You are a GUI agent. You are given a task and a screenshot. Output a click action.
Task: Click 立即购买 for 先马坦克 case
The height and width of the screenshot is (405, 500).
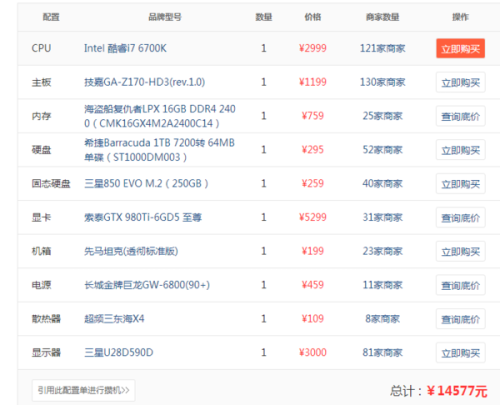[460, 251]
